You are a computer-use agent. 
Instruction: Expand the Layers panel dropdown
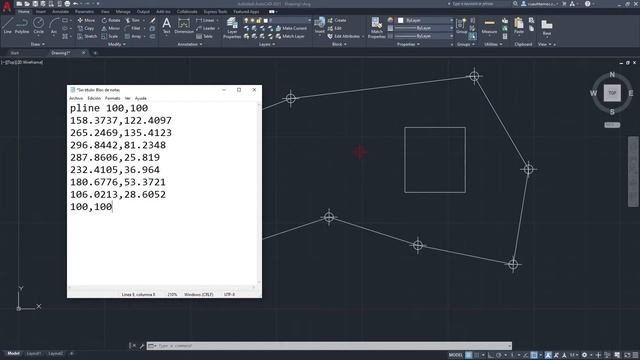coord(267,44)
